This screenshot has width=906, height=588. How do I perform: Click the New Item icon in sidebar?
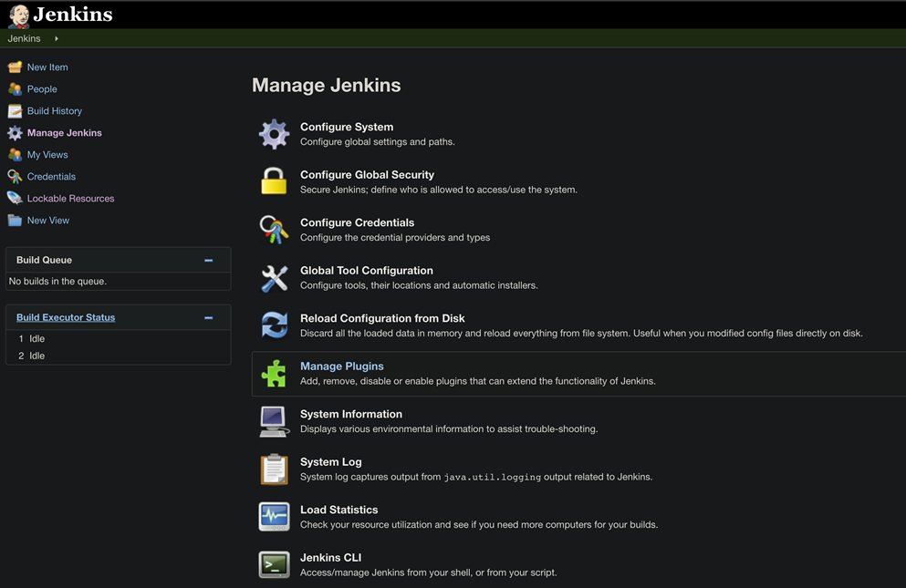[15, 67]
